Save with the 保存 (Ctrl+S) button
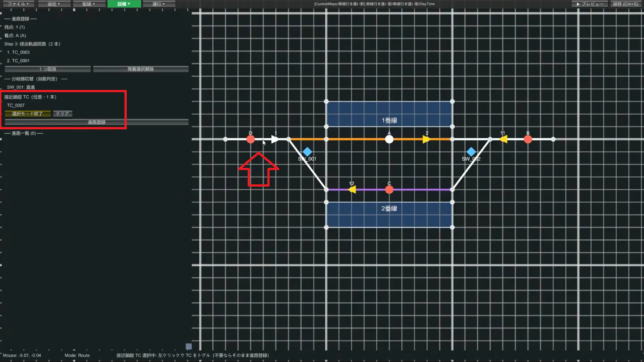 click(x=626, y=4)
